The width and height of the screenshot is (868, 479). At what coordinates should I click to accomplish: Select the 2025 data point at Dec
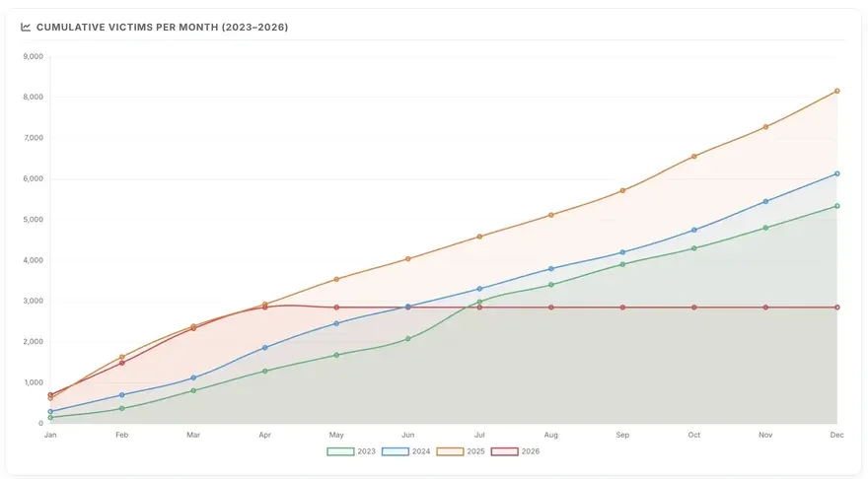(x=837, y=91)
